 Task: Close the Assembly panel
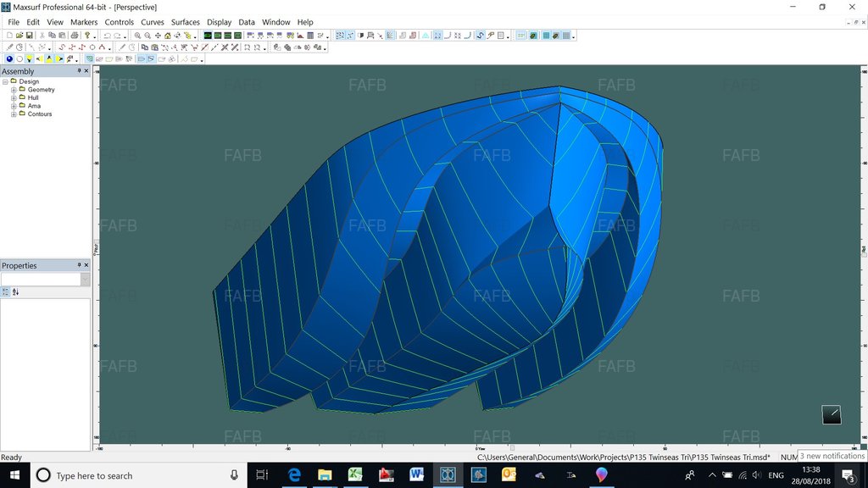[86, 71]
